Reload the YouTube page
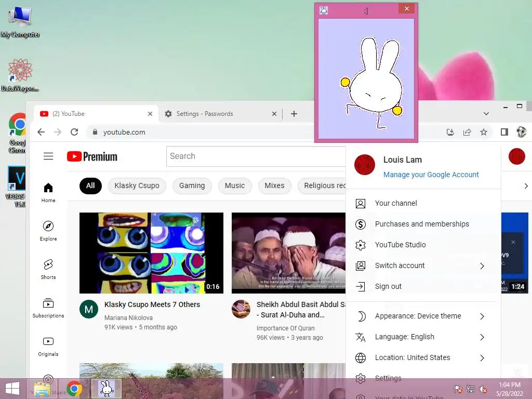Viewport: 532px width, 399px height. click(74, 132)
